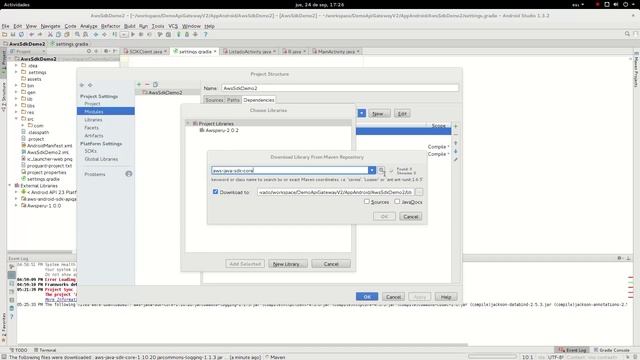The width and height of the screenshot is (640, 360).
Task: Expand the Awsperu-1.0.0 library node
Action: click(x=16, y=206)
